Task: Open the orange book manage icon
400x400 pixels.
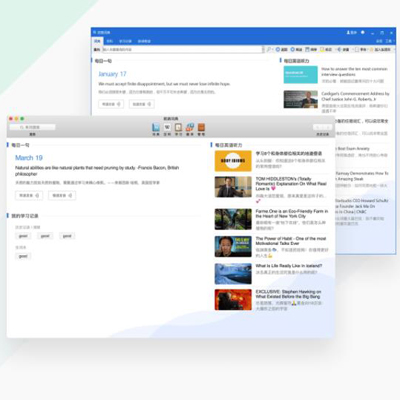Action: tap(201, 127)
